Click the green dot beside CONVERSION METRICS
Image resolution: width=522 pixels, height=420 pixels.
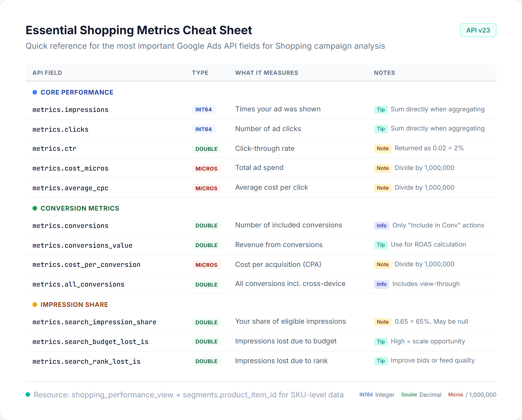[x=35, y=208]
